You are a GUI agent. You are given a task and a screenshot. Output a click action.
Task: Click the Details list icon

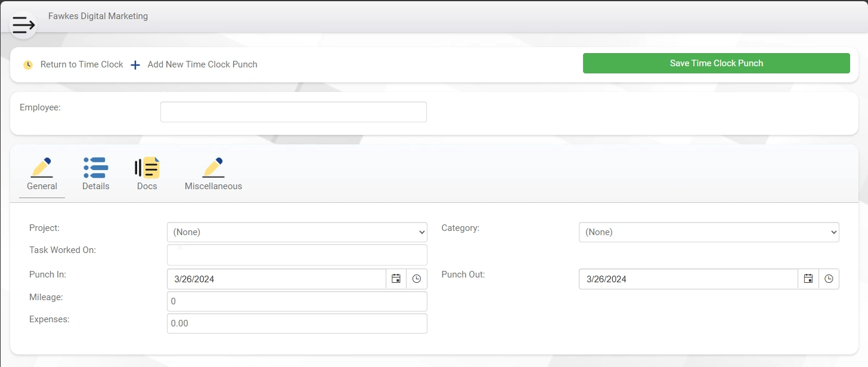(96, 168)
